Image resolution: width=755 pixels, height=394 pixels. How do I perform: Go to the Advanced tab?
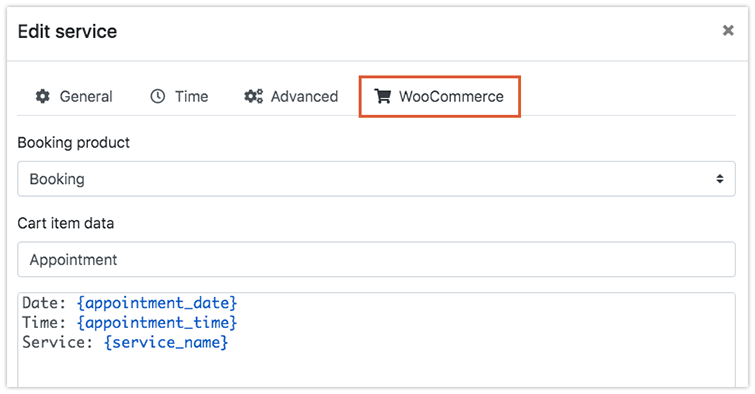tap(291, 96)
